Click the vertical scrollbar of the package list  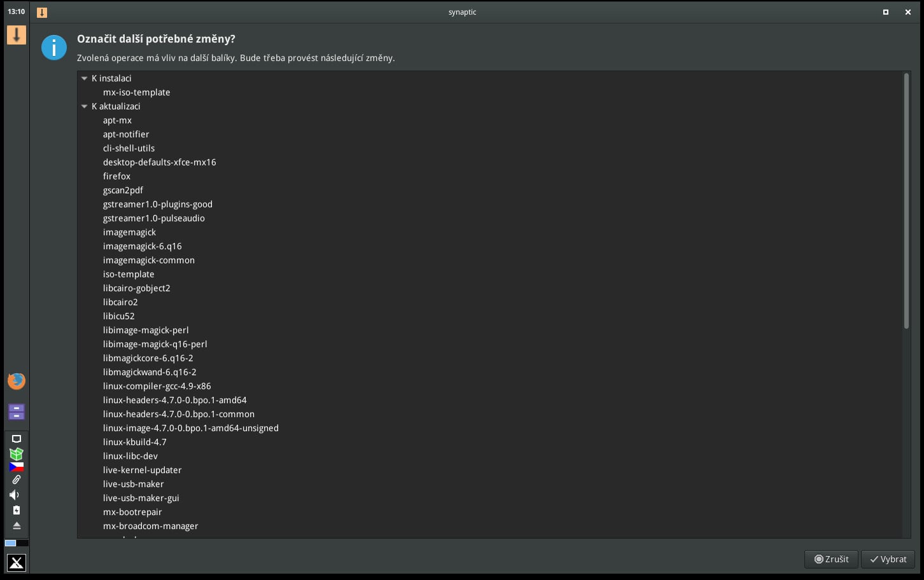(906, 201)
